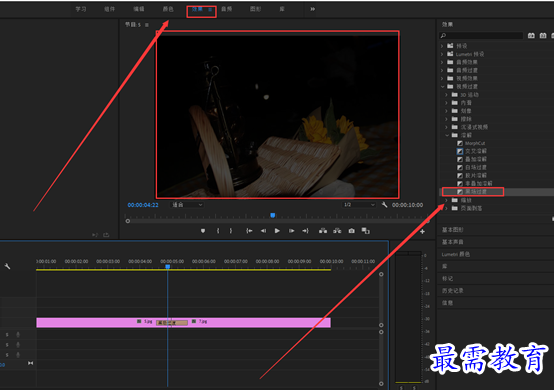
Task: Go to In point button
Action: (x=249, y=231)
